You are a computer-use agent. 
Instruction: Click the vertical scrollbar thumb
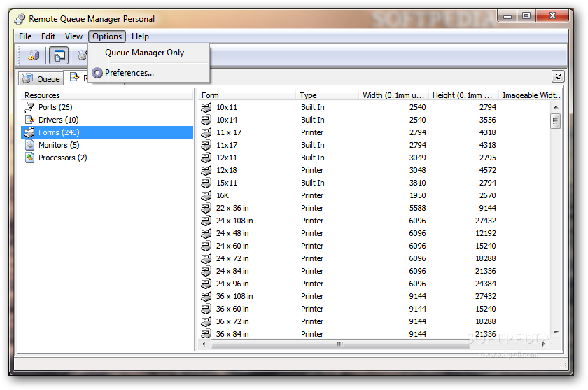556,121
